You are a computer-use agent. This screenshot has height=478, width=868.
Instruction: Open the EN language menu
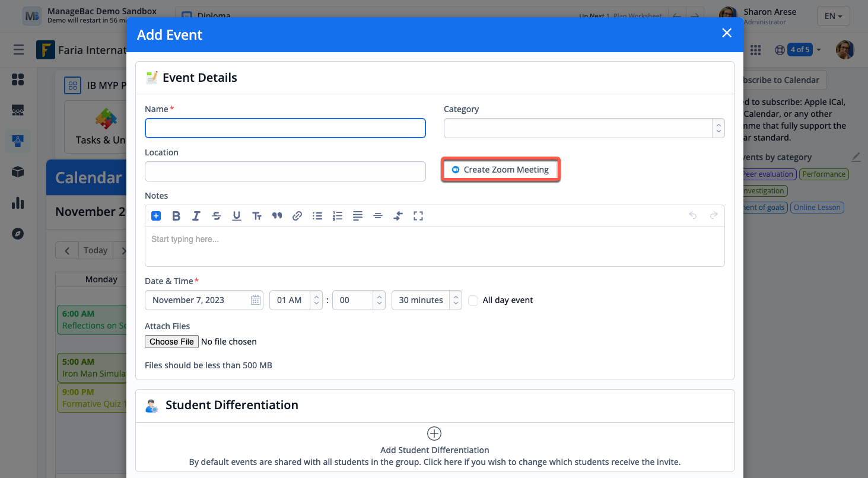click(833, 16)
